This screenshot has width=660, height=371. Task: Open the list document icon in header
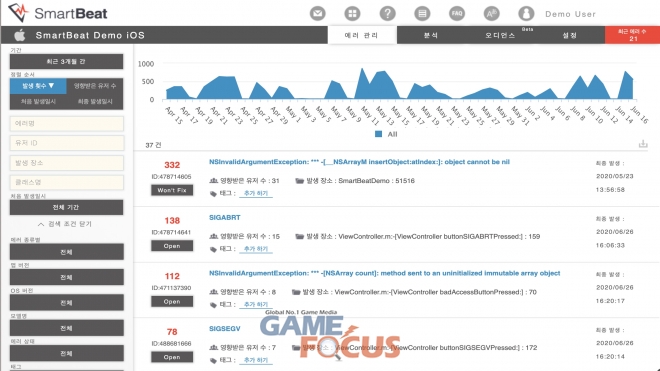422,13
